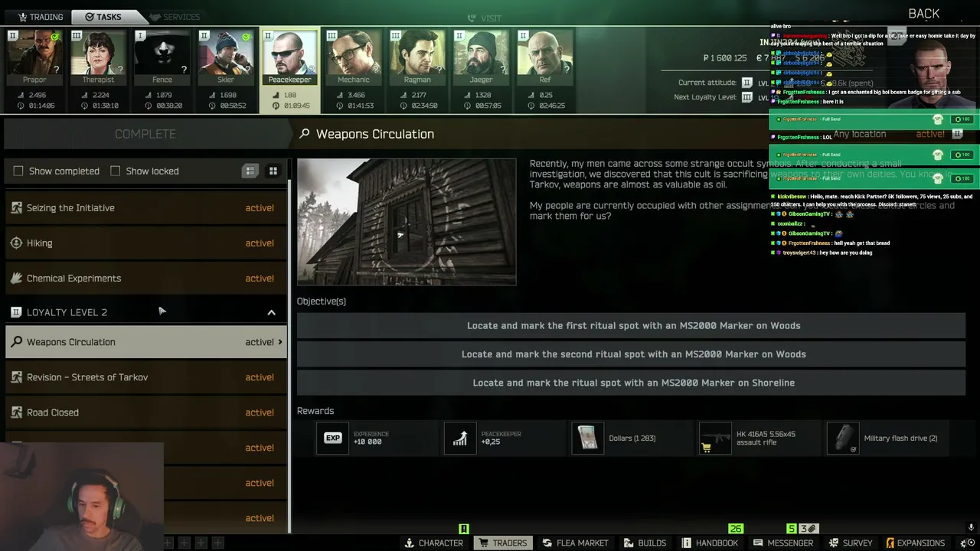Click the arrow on Weapons Circulation row
This screenshot has width=980, height=551.
280,342
